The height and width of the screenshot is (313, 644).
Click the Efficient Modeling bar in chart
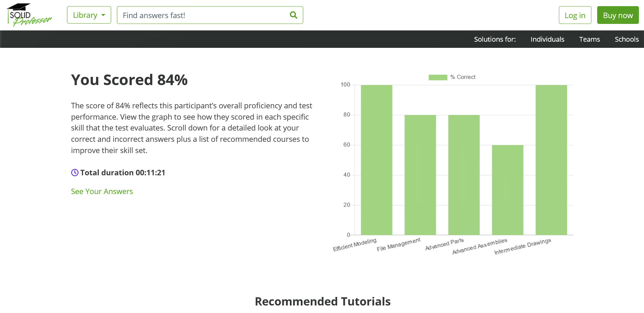coord(376,160)
